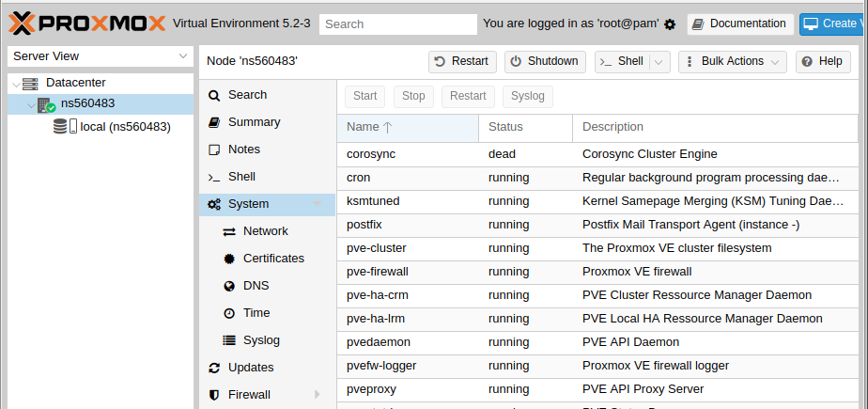Open the Notes panel
This screenshot has width=868, height=409.
244,149
